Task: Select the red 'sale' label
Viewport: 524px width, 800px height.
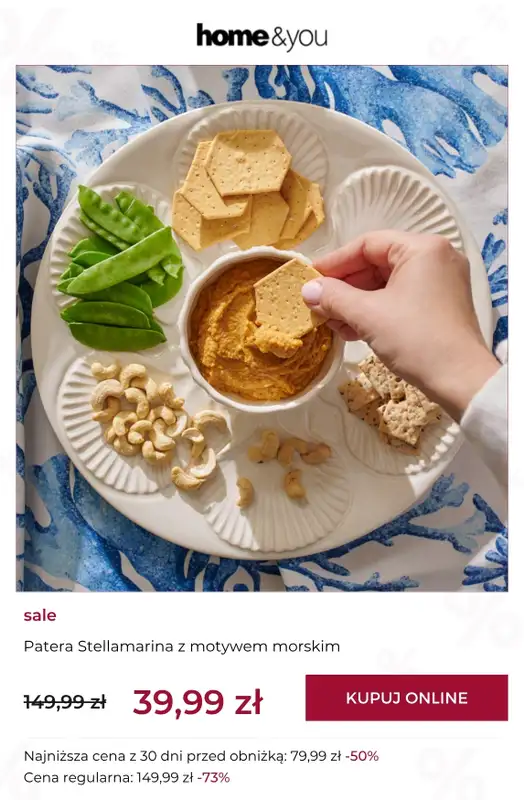Action: click(40, 615)
